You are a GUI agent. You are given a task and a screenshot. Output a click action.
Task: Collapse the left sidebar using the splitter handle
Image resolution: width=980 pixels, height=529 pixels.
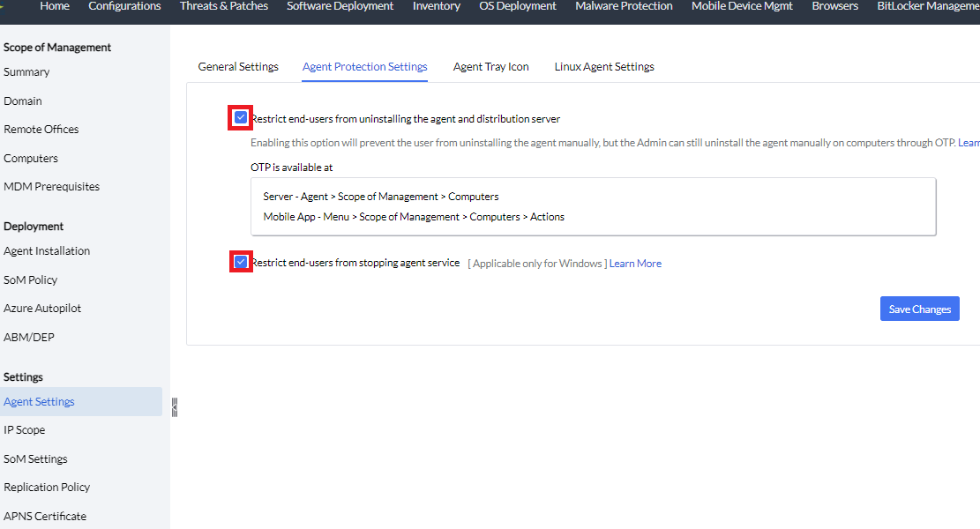(175, 406)
